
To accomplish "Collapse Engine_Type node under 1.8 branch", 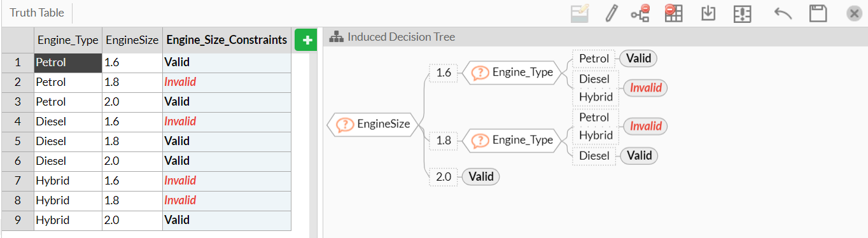I will point(510,140).
